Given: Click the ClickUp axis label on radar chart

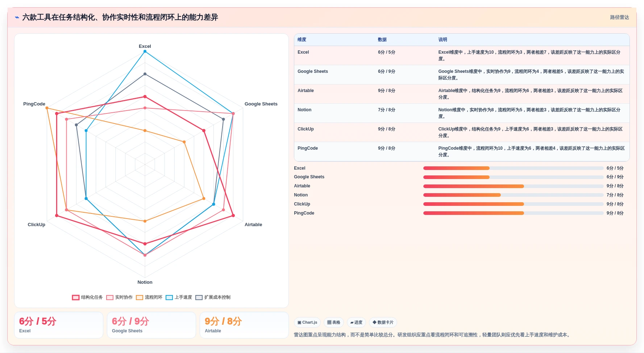Looking at the screenshot, I should click(x=37, y=225).
